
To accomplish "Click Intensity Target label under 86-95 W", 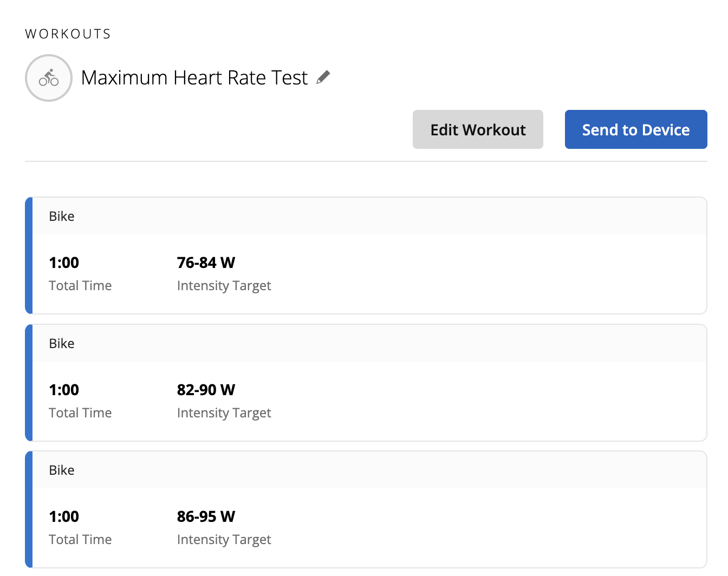I will tap(224, 540).
